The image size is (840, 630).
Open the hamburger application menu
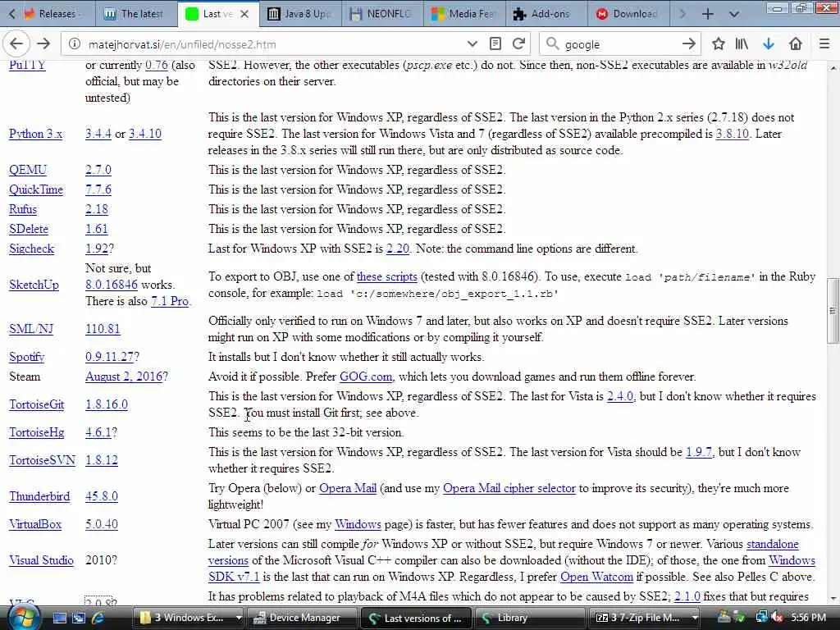pyautogui.click(x=824, y=44)
